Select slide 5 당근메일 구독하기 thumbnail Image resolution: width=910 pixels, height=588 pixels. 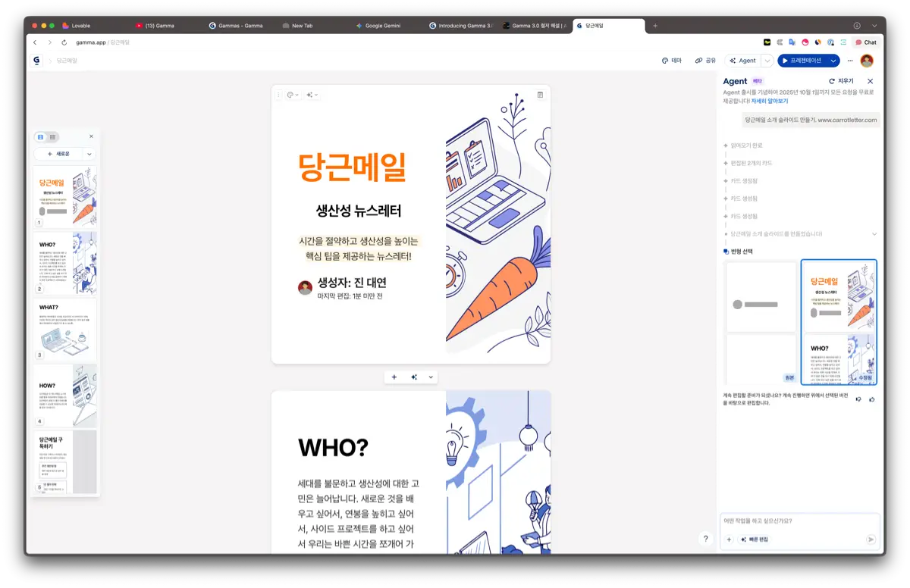pos(65,461)
